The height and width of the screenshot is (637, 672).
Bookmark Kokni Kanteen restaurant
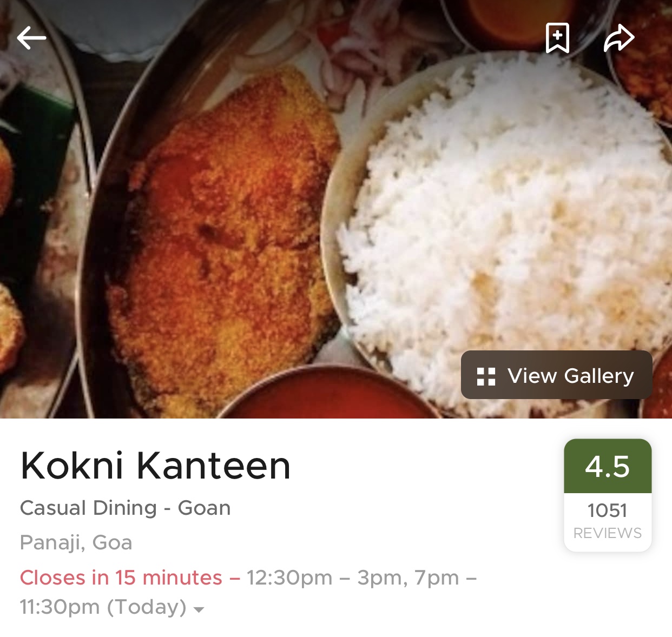(x=557, y=38)
